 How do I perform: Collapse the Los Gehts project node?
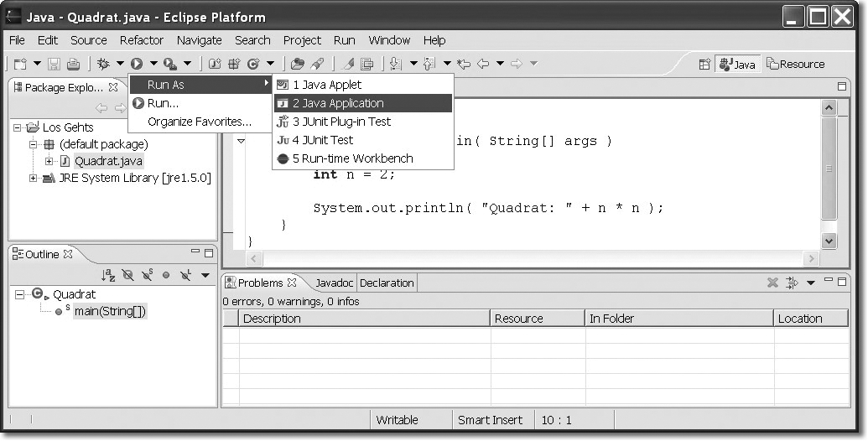18,127
